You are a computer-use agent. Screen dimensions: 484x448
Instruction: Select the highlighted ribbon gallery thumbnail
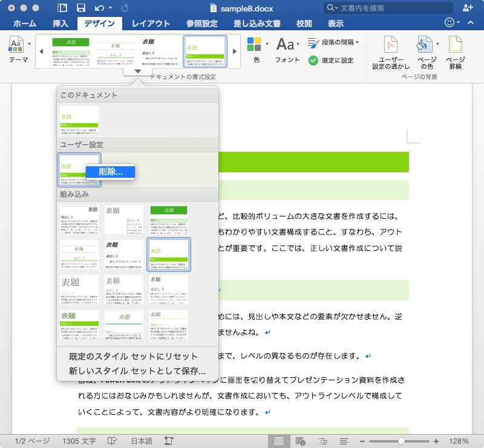205,51
